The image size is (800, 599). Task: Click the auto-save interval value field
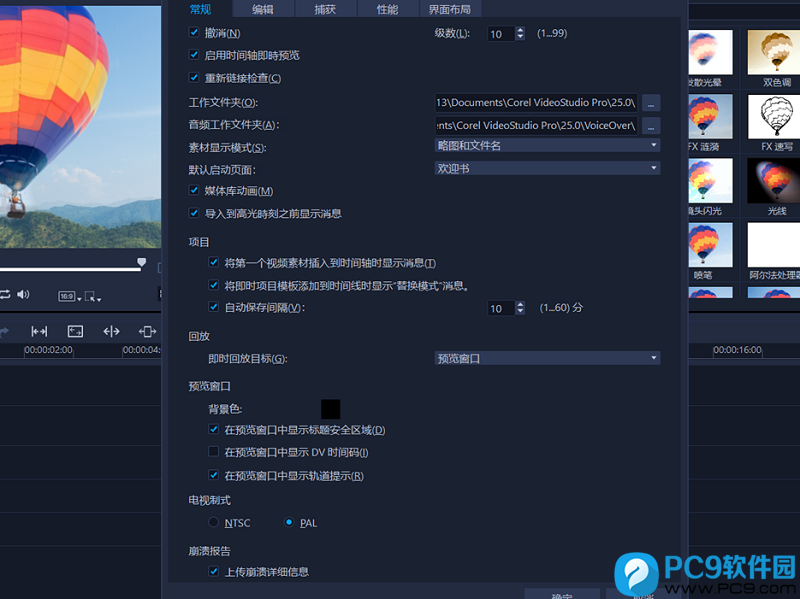pos(501,308)
